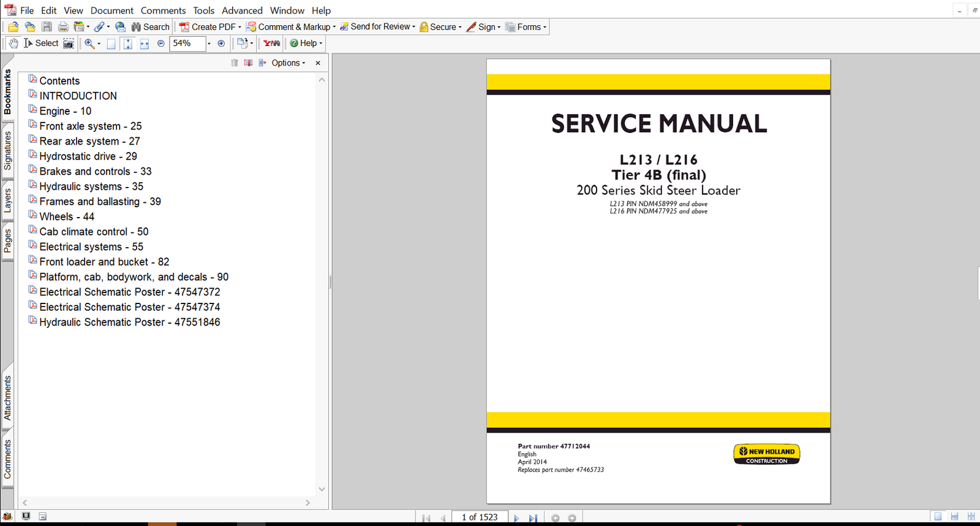Toggle the Fit Page view button

pos(127,44)
